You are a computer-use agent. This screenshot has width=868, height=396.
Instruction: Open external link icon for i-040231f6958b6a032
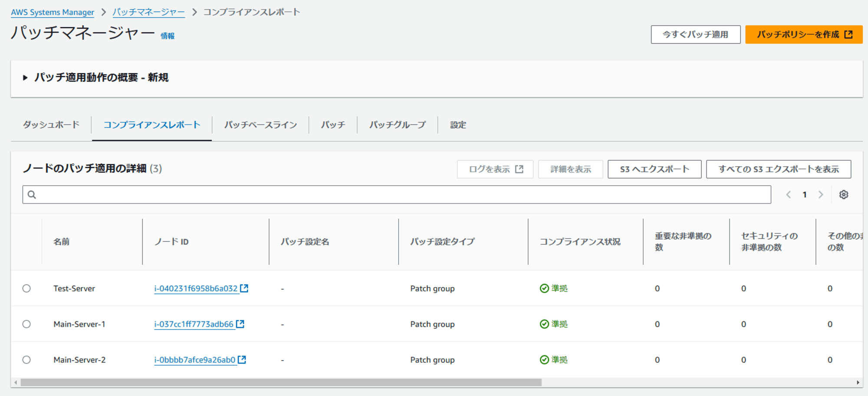(x=244, y=288)
